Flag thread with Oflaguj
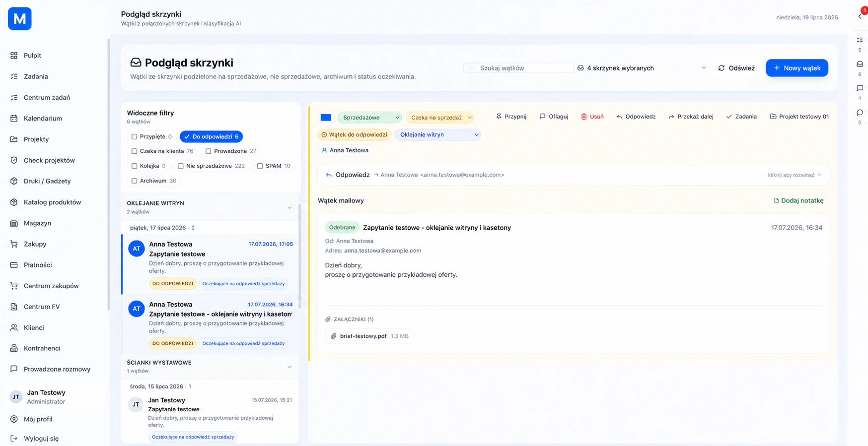The width and height of the screenshot is (868, 446). (554, 117)
